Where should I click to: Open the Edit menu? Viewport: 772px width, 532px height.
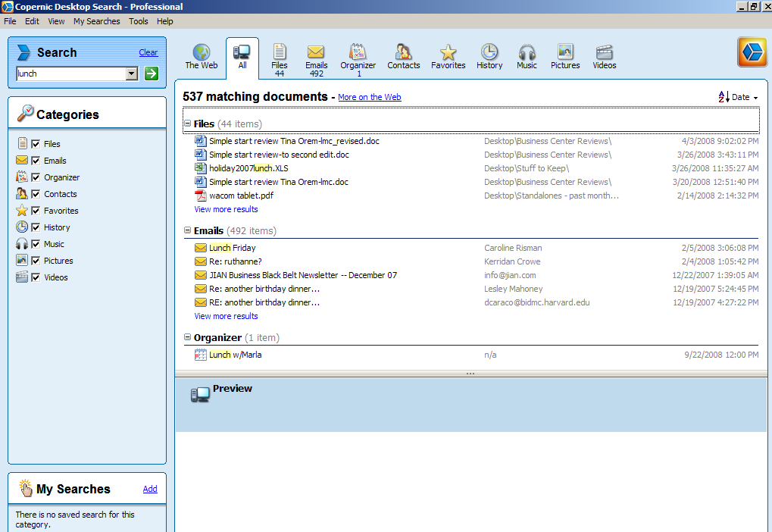tap(32, 21)
